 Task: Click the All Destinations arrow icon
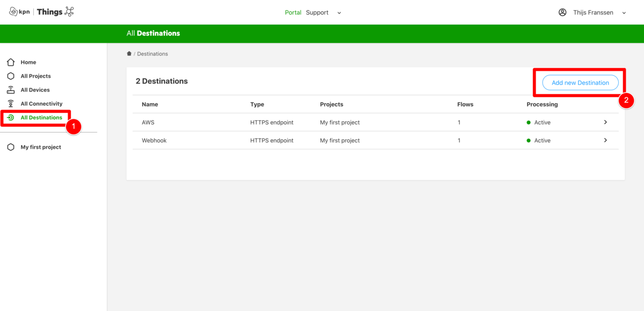point(11,118)
